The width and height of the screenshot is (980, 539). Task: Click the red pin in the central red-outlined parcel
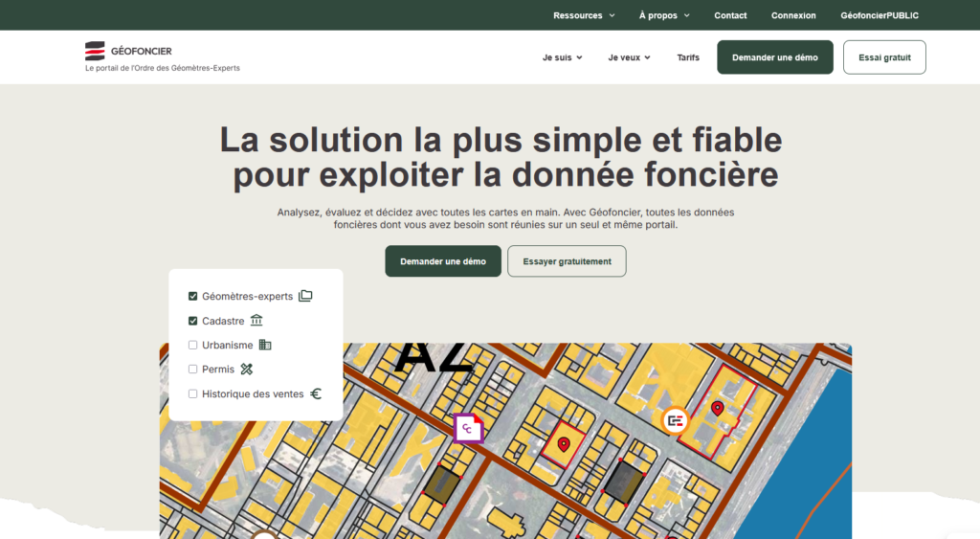coord(564,444)
